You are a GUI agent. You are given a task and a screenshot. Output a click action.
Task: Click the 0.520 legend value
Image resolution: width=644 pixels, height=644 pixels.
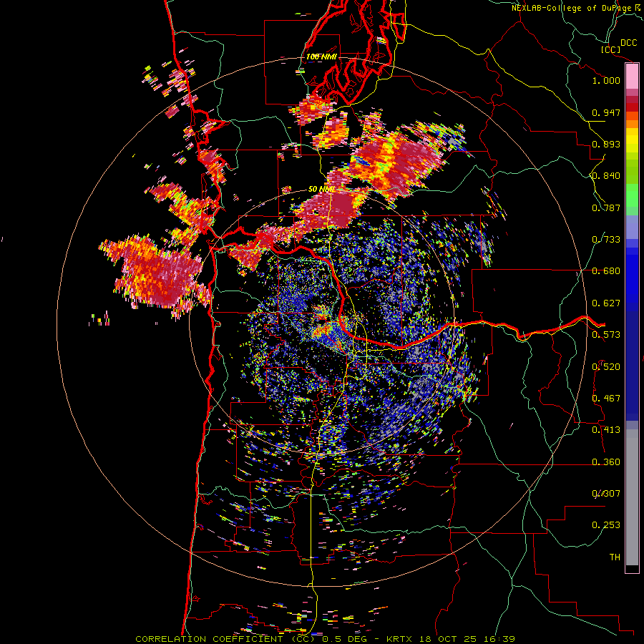606,367
